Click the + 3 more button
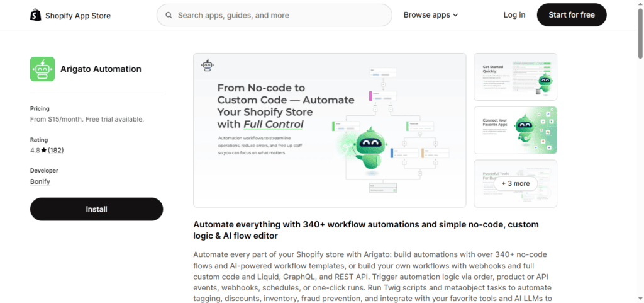The image size is (644, 303). [516, 184]
